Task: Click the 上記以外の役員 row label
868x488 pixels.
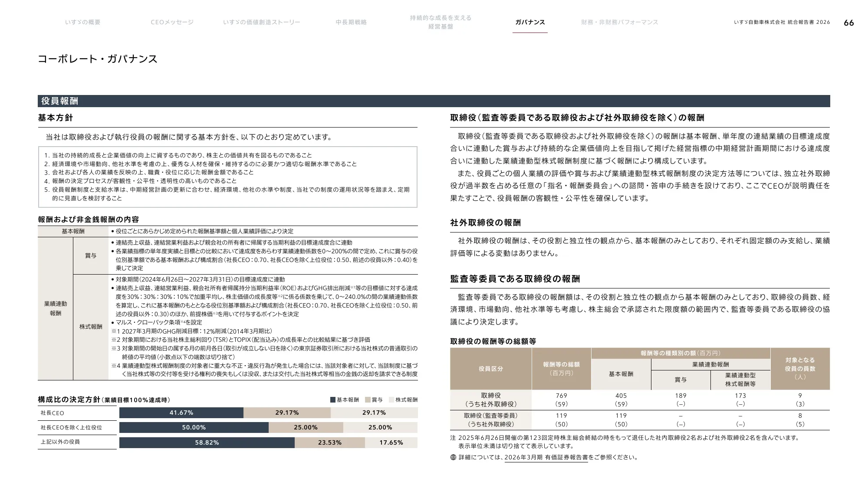Action: pyautogui.click(x=60, y=442)
